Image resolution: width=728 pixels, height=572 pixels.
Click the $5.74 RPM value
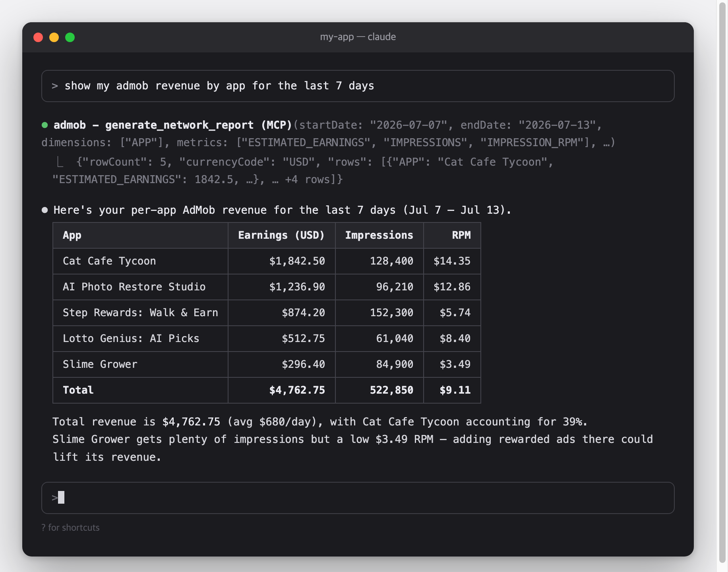coord(455,313)
